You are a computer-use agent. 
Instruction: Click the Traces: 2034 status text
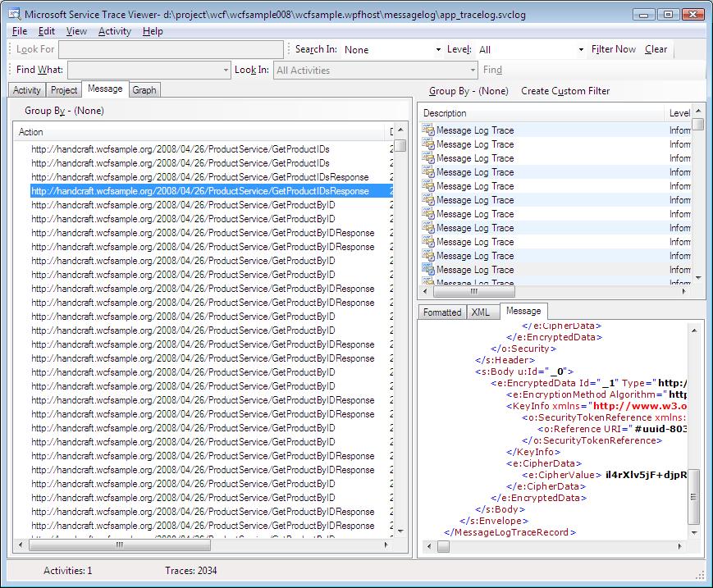191,570
